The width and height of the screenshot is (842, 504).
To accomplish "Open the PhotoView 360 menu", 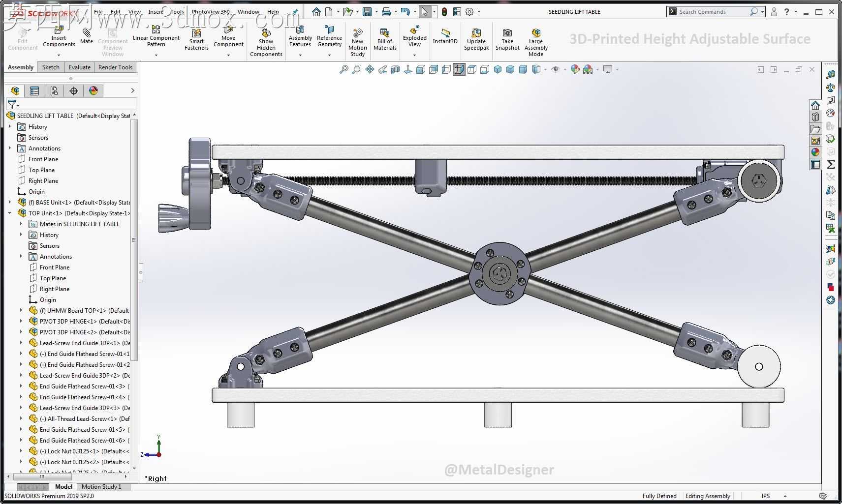I will pos(211,12).
